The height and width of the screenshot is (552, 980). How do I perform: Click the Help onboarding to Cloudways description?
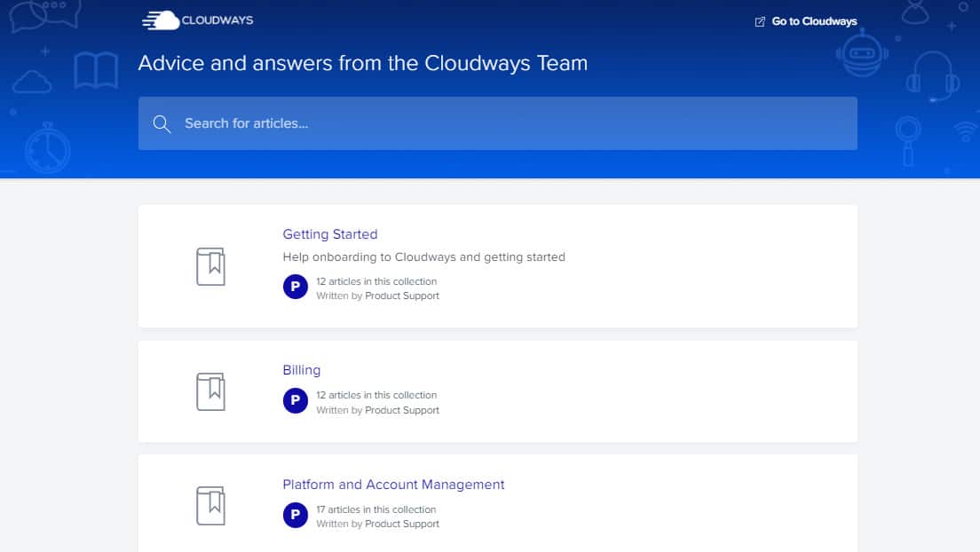coord(423,257)
